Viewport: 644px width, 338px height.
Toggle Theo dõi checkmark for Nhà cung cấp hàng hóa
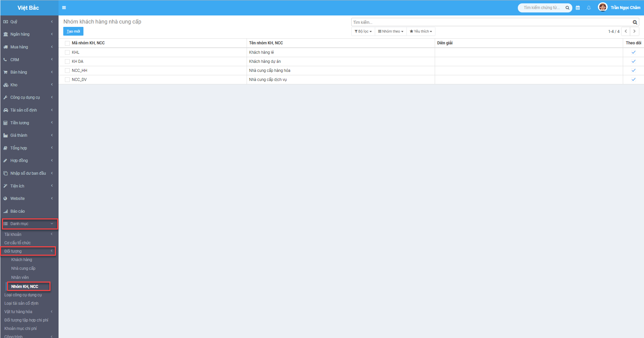pyautogui.click(x=634, y=71)
